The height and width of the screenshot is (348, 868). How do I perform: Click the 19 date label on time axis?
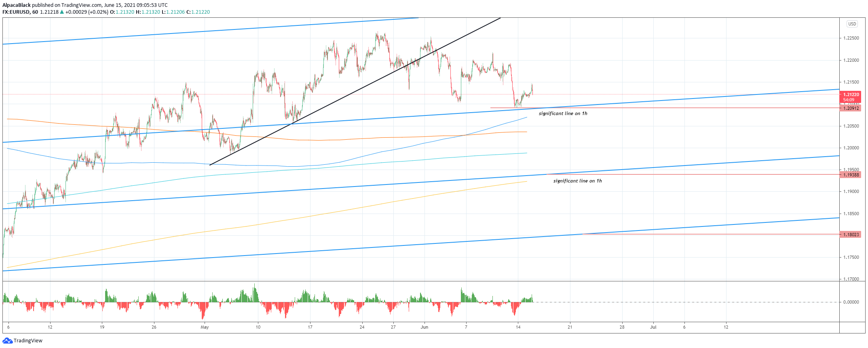tap(102, 327)
